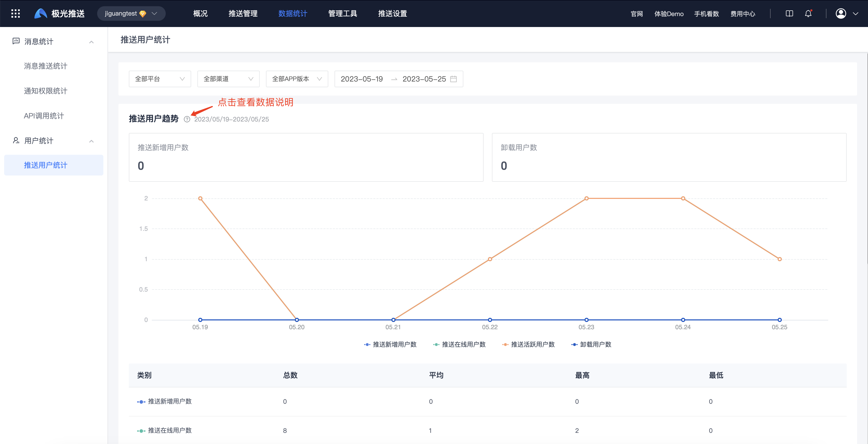
Task: Open the 管理工具 menu
Action: pos(342,14)
